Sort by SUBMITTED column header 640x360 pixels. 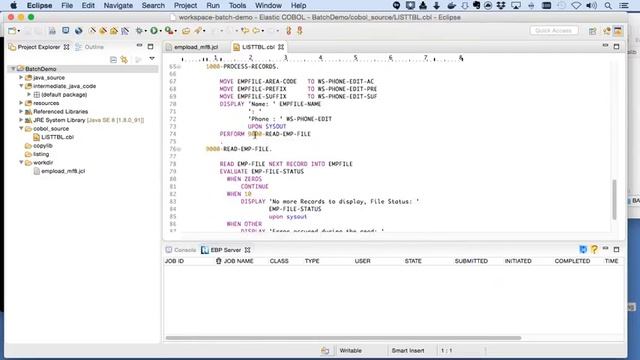pos(471,261)
